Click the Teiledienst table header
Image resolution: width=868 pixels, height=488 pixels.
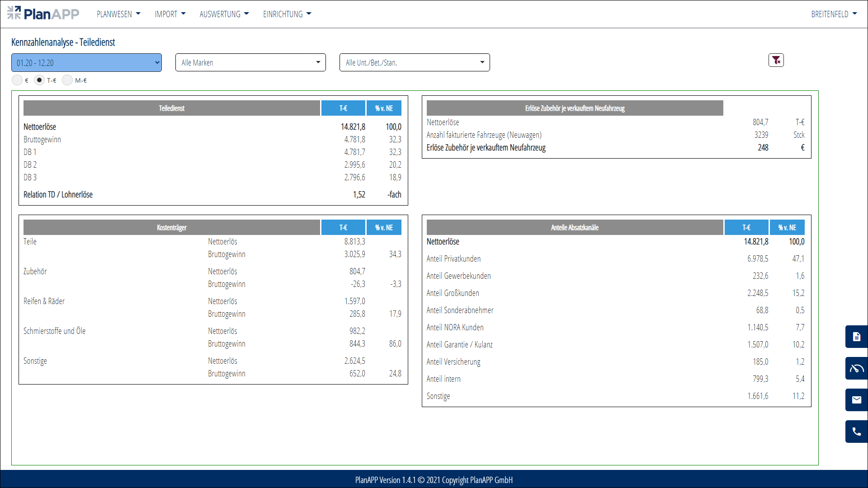pos(172,108)
